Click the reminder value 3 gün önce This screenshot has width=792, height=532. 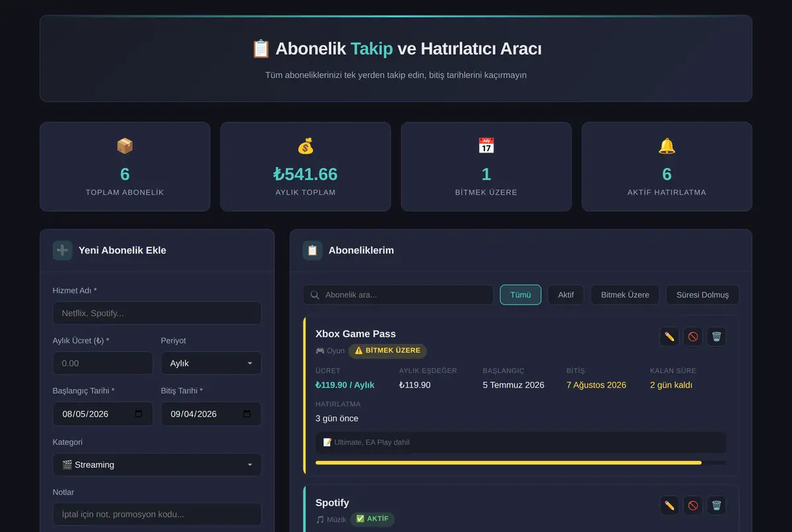(337, 418)
